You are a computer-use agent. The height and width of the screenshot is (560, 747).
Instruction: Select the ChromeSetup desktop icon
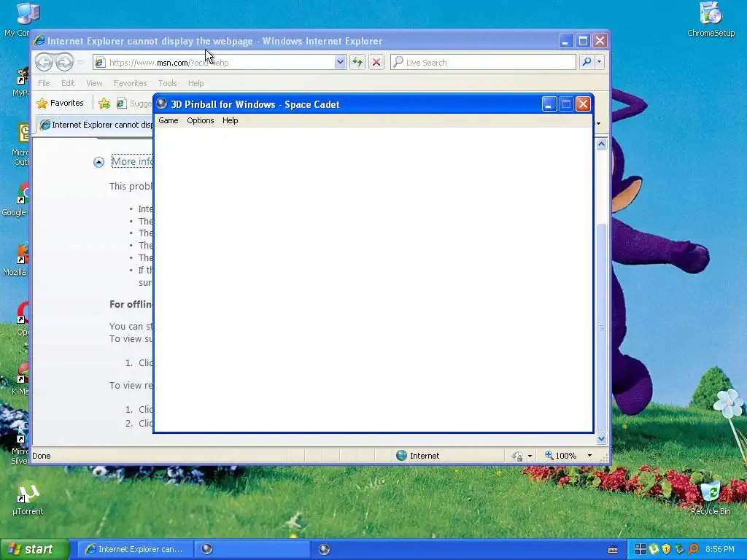[711, 20]
